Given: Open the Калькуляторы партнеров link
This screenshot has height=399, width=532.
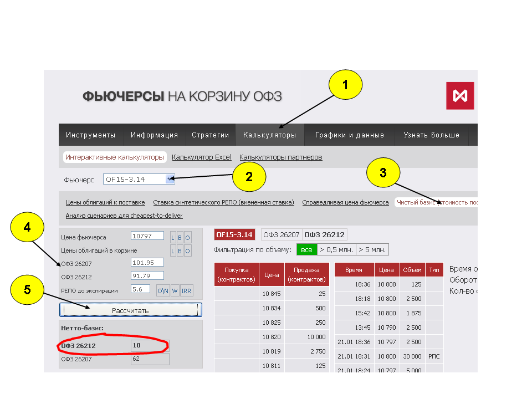Looking at the screenshot, I should click(280, 157).
